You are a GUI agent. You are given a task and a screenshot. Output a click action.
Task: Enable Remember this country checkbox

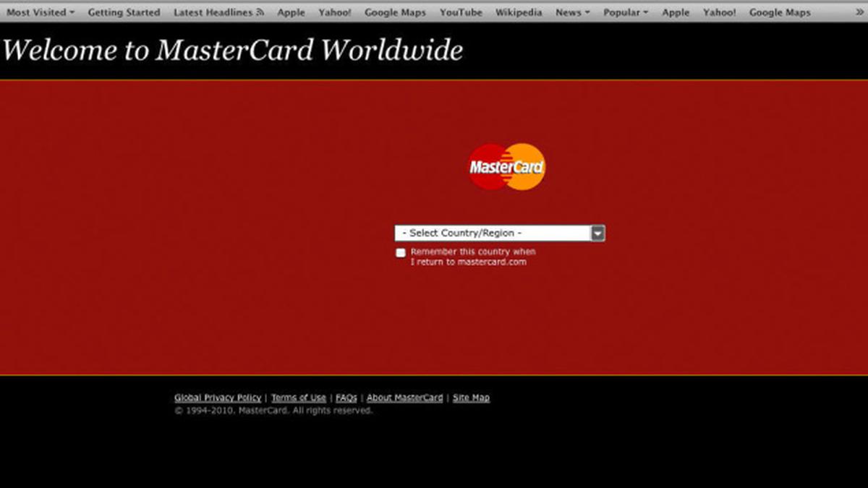coord(401,252)
